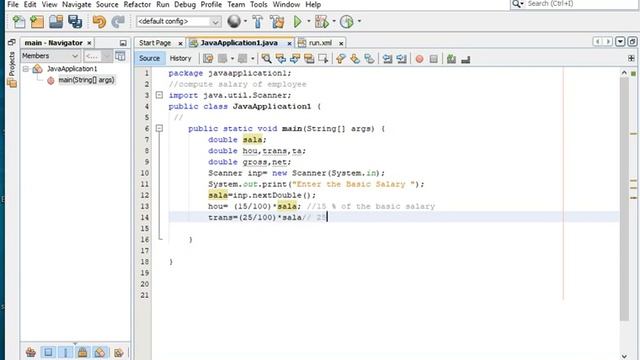Screen dimensions: 640x360
Task: Open the Profile Project dropdown arrow
Action: (x=359, y=21)
